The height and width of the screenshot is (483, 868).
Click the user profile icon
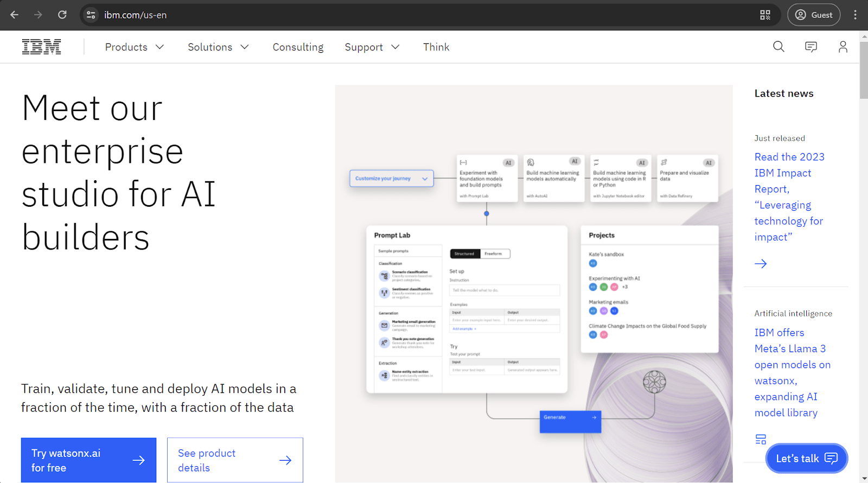click(x=843, y=47)
